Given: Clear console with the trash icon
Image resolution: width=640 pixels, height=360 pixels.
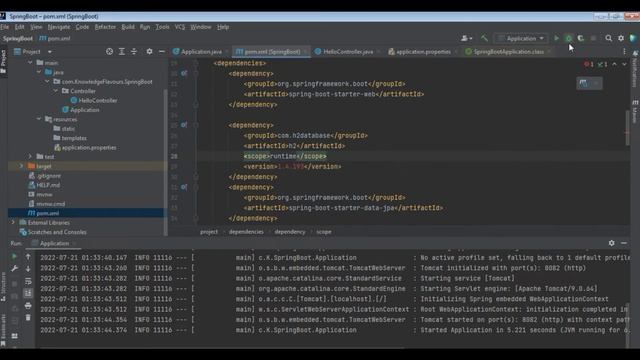Looking at the screenshot, I should (28, 317).
